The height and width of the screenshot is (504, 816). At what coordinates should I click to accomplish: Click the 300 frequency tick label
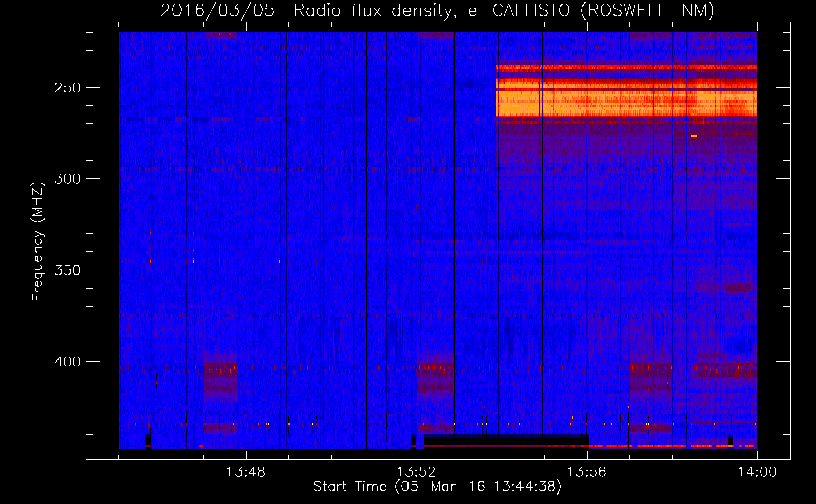[x=68, y=179]
